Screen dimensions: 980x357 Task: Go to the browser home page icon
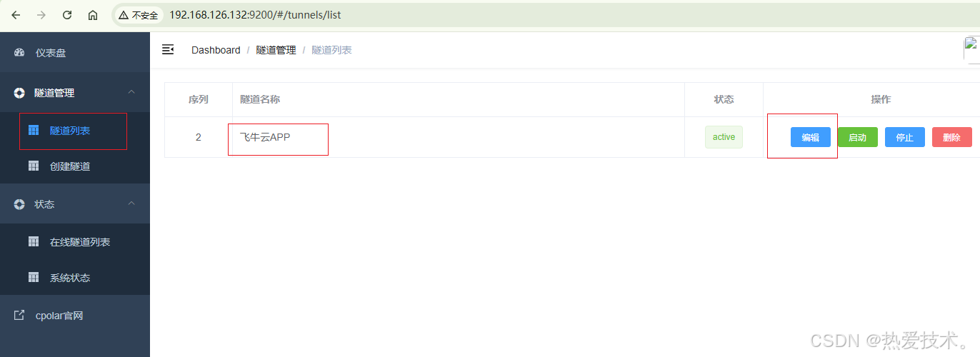[93, 15]
